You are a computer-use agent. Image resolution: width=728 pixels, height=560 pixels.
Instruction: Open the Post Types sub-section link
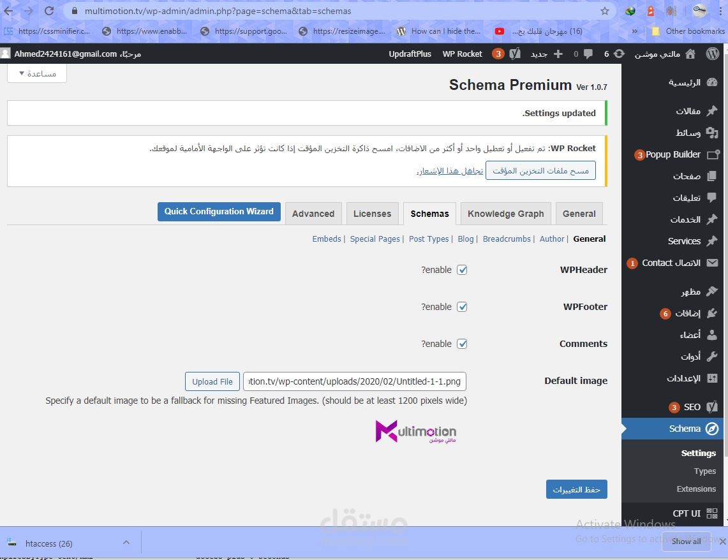[x=429, y=239]
